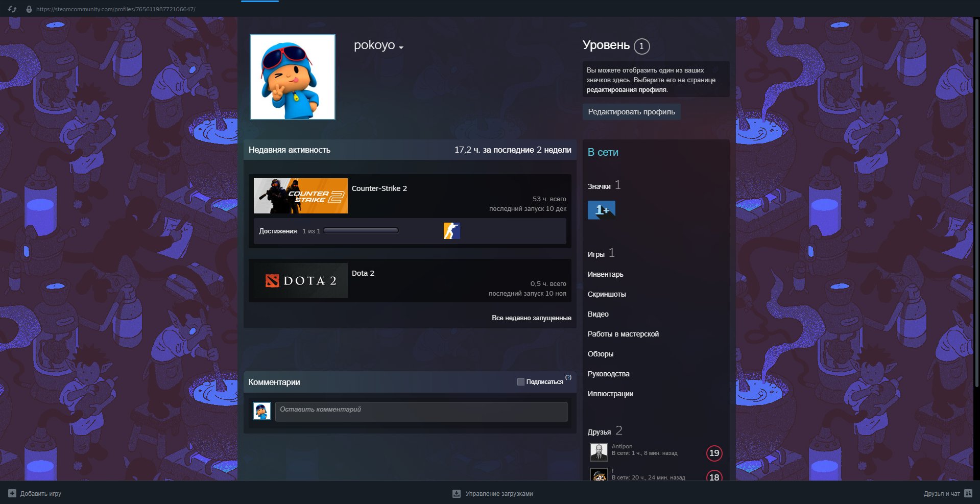The width and height of the screenshot is (980, 504).
Task: Open the Dota 2 game banner
Action: [x=300, y=280]
